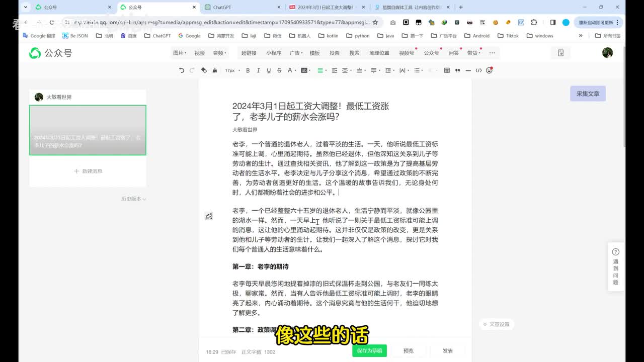Insert code block with the code icon

click(x=478, y=70)
